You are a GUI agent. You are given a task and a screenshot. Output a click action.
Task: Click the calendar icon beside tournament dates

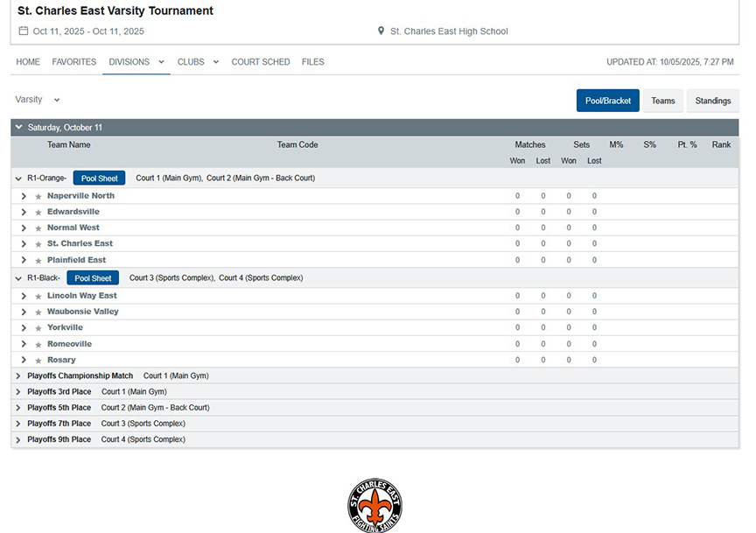(24, 31)
